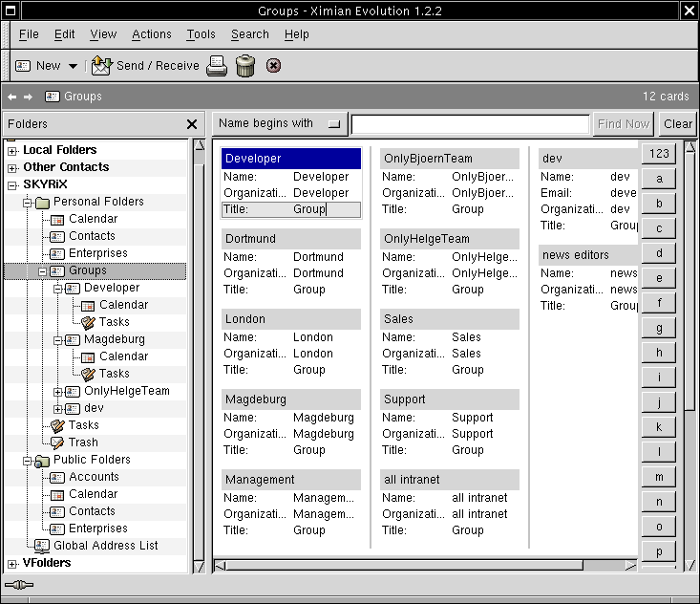Click the trash can delete icon
700x604 pixels.
(x=245, y=66)
